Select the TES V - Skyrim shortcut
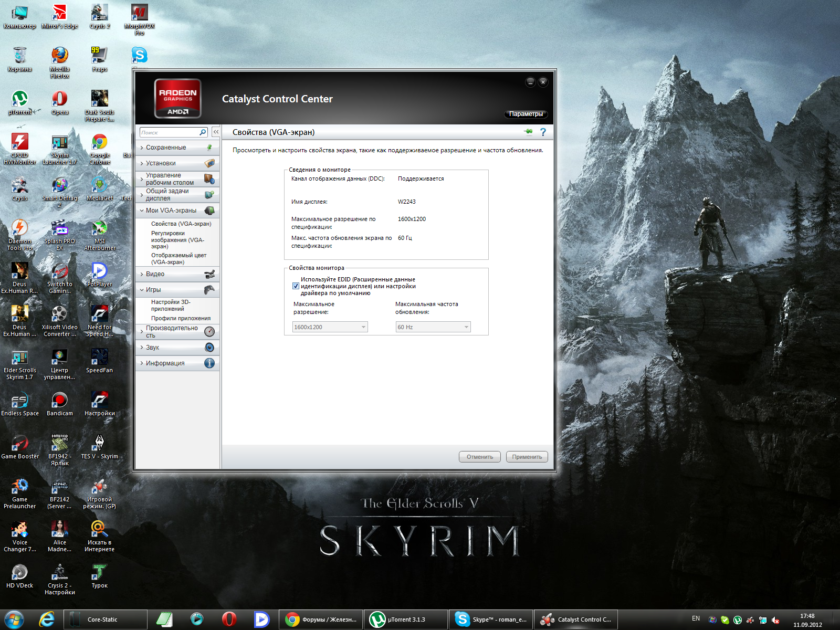 pos(100,447)
